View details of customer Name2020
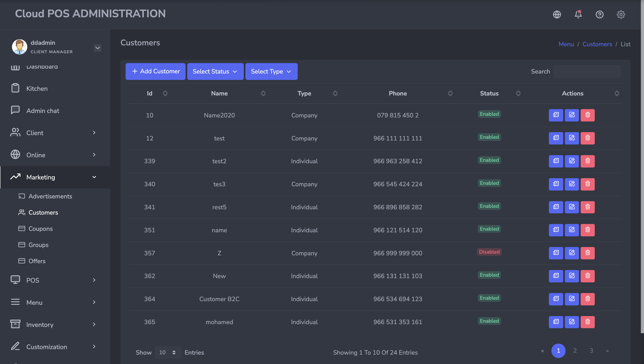Viewport: 644px width, 364px height. (x=556, y=115)
